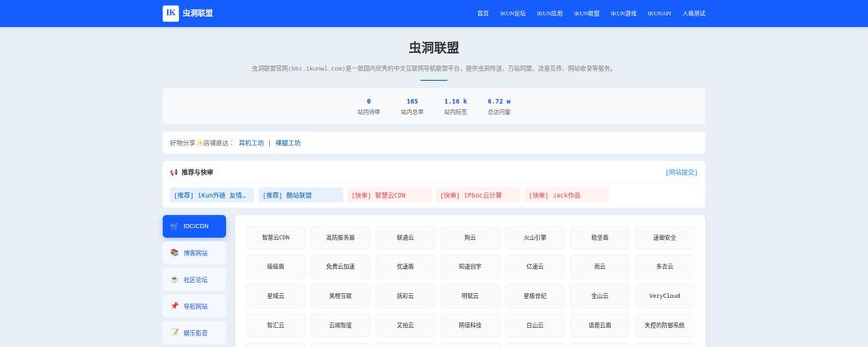The width and height of the screenshot is (868, 347).
Task: Click the [网站提交] link
Action: point(682,172)
